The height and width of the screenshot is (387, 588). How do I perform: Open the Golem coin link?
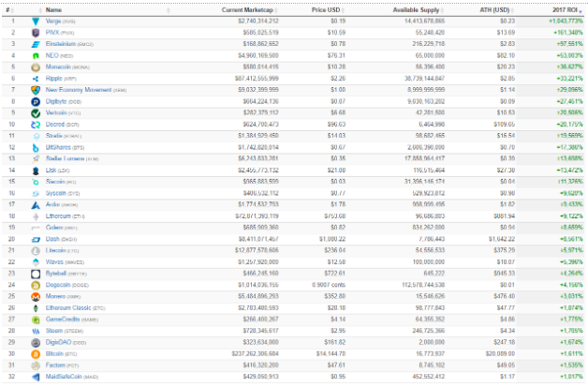(54, 228)
